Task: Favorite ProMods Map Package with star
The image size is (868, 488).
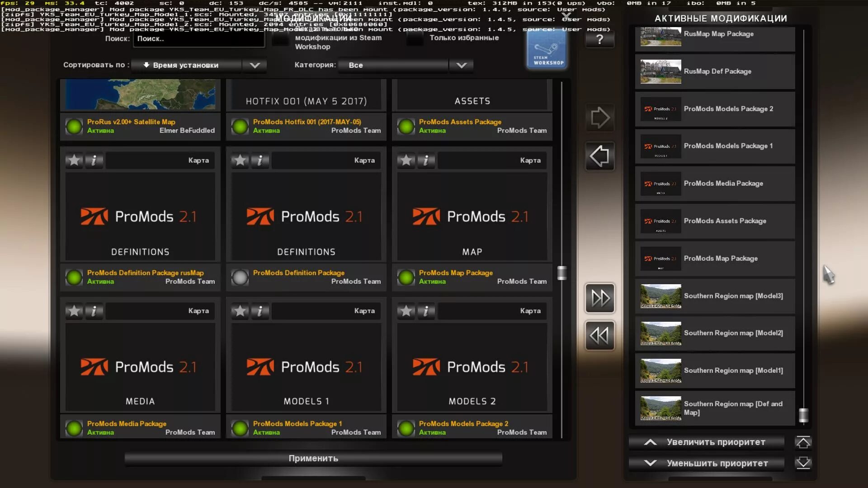Action: click(x=406, y=160)
